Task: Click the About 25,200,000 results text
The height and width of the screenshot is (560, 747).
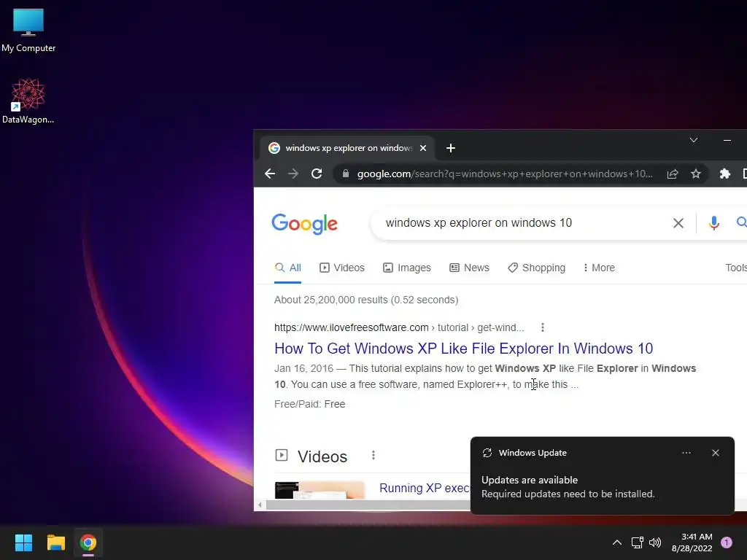Action: coord(366,300)
